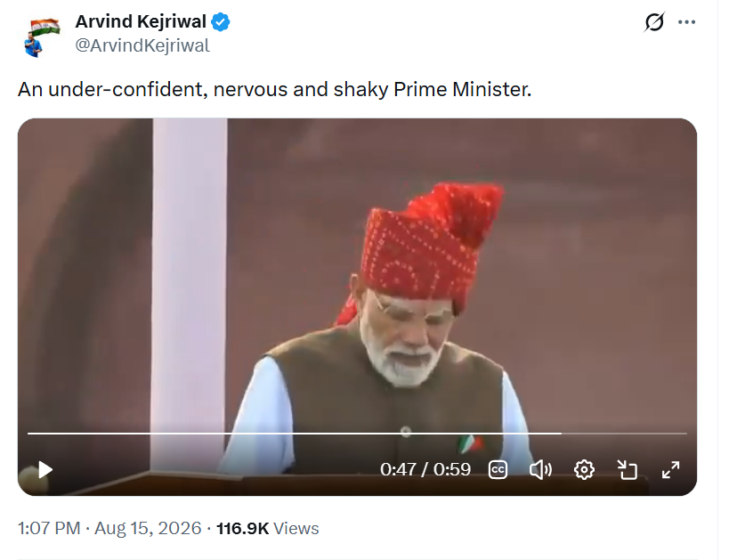Click the 116.9K Views count

[x=268, y=528]
